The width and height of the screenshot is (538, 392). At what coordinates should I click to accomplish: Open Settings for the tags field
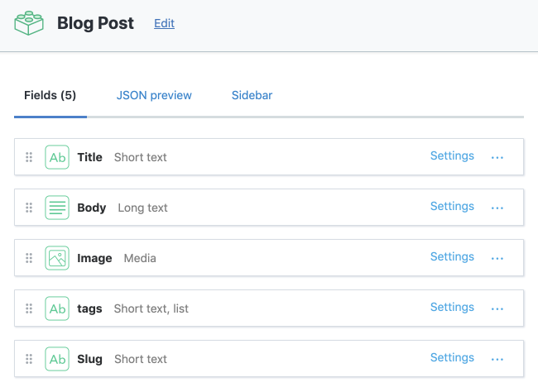(452, 307)
